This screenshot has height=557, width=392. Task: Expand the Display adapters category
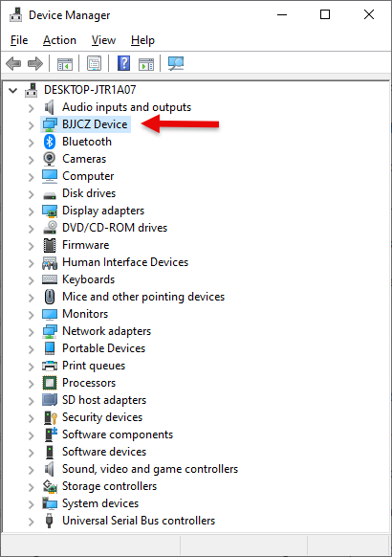click(x=32, y=212)
